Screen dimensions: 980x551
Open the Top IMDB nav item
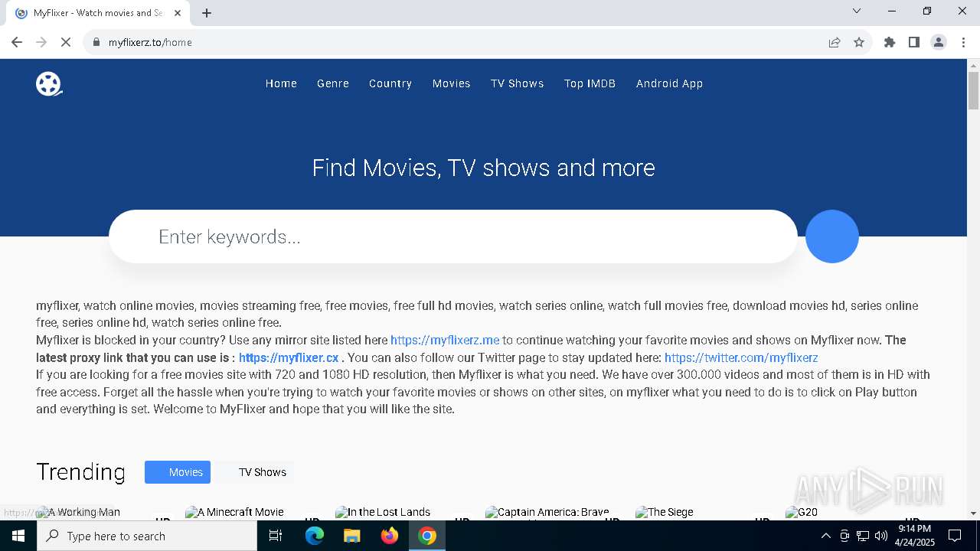[590, 83]
